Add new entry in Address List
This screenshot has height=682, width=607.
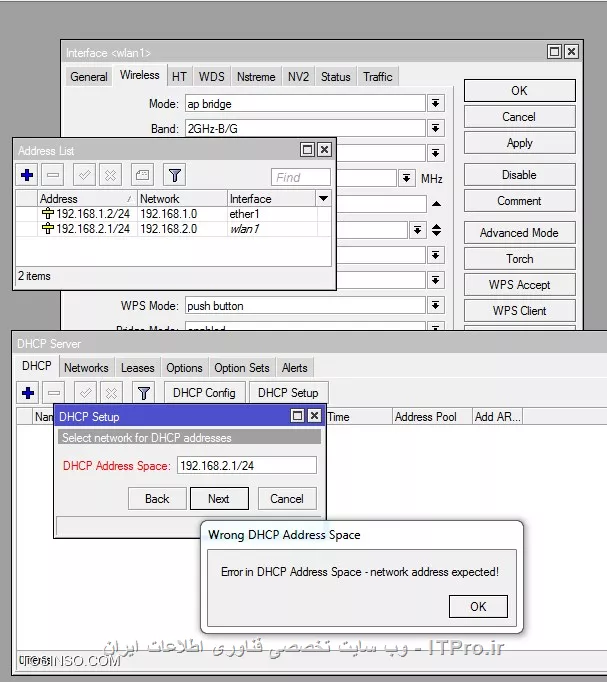click(27, 175)
